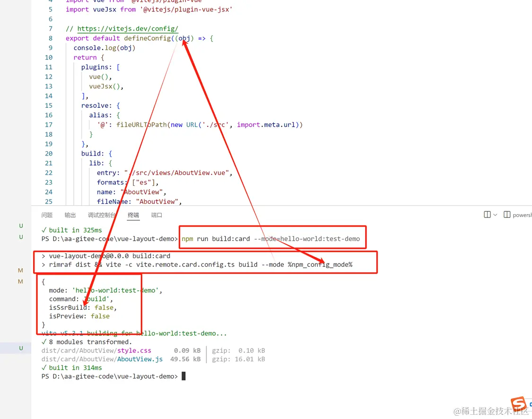
Task: Click line number 8 in the gutter
Action: point(51,38)
